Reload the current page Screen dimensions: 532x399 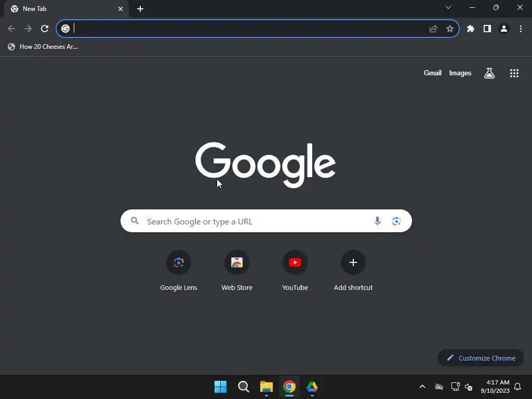pos(45,29)
